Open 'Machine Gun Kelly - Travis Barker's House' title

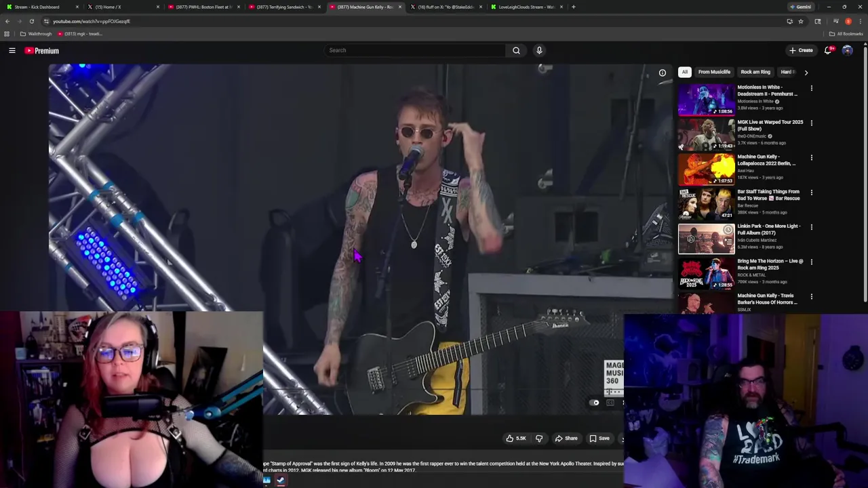click(768, 299)
